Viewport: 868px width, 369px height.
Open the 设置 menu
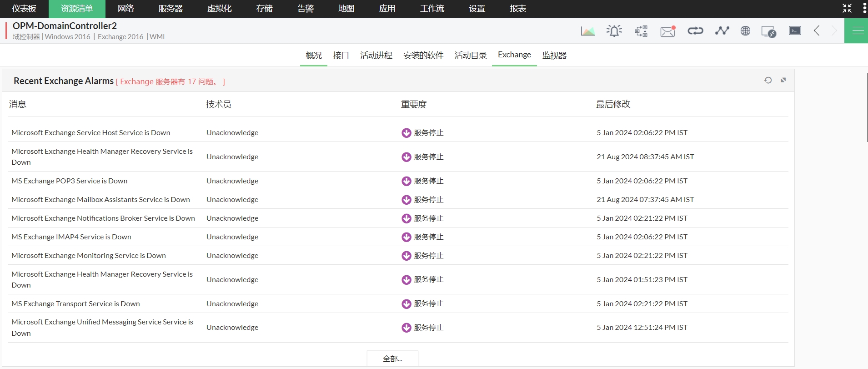477,9
